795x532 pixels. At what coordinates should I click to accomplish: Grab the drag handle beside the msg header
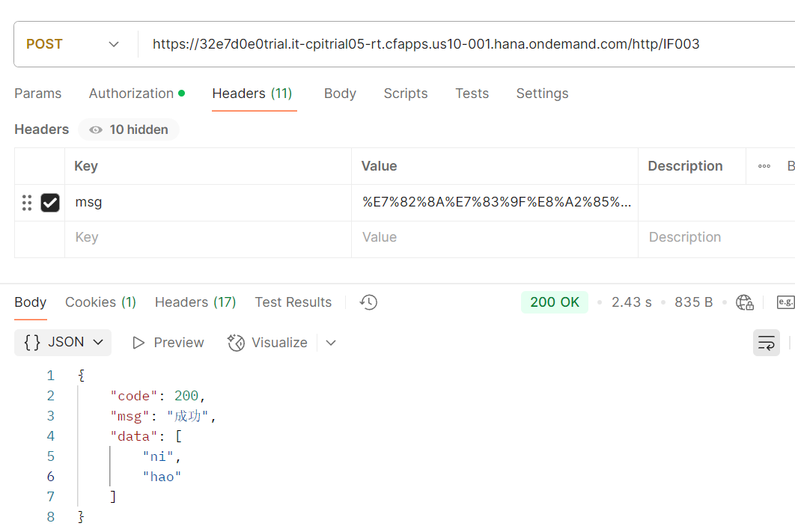coord(26,202)
